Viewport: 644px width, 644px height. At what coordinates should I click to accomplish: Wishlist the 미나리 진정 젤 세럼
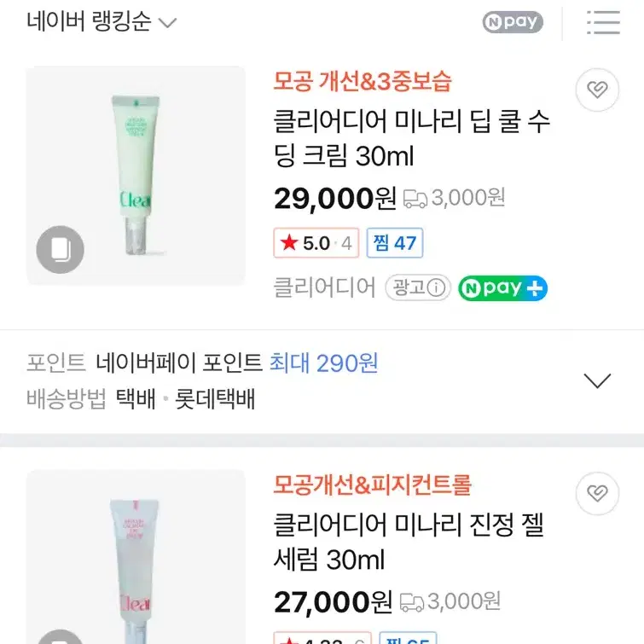click(597, 493)
